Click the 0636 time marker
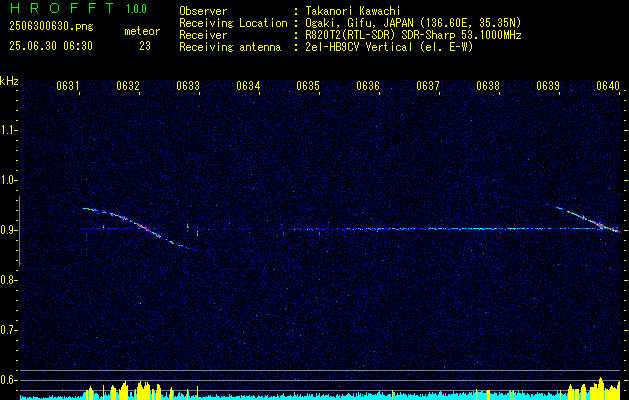This screenshot has width=629, height=400. [x=368, y=86]
